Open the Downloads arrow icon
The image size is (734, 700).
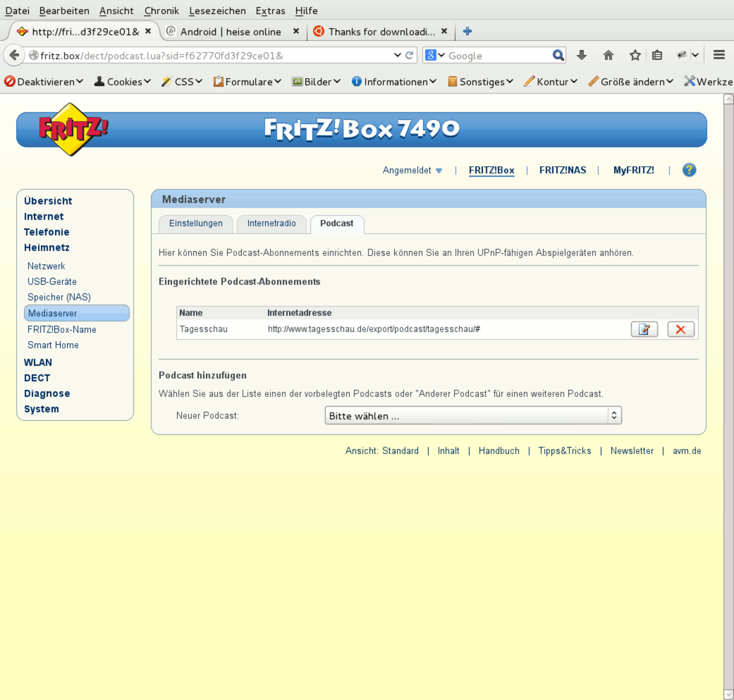[x=581, y=56]
